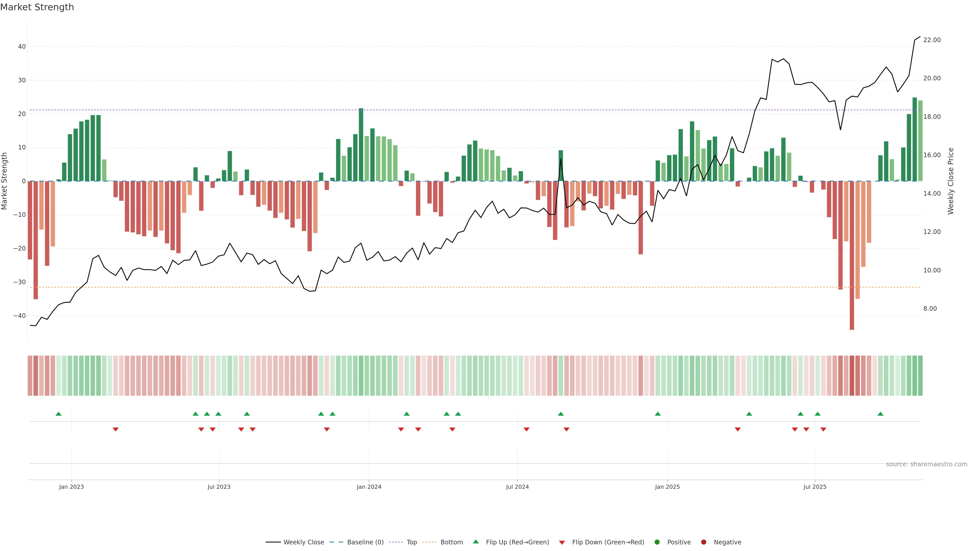Click Flip Up green triangle legend icon

click(475, 542)
